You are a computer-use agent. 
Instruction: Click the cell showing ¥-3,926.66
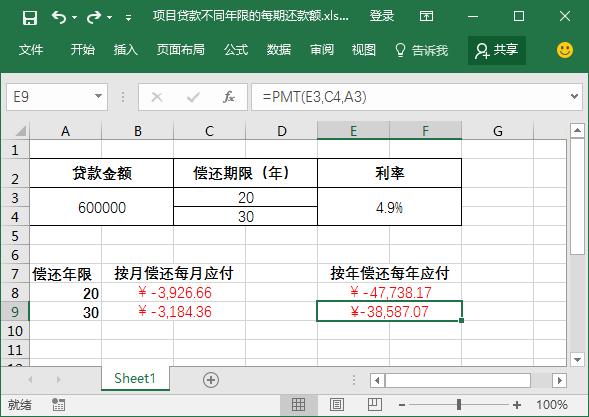tap(174, 293)
